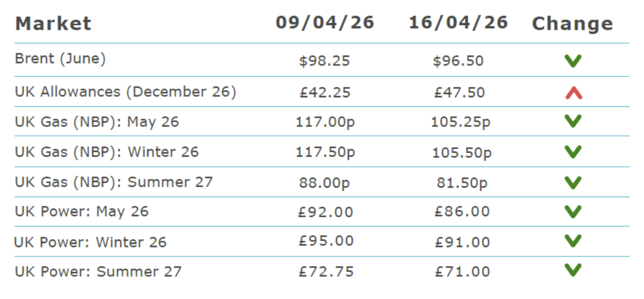Click the 16/04/26 column header
This screenshot has width=644, height=299.
458,23
